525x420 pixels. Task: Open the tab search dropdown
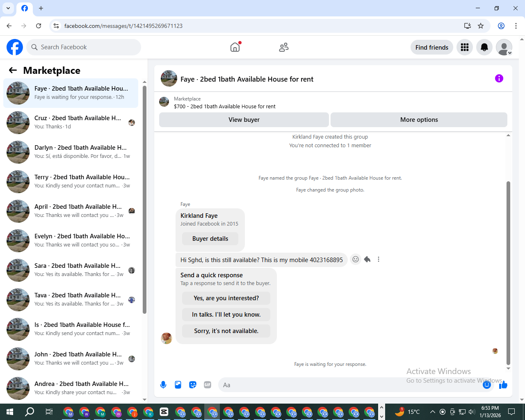(x=8, y=8)
